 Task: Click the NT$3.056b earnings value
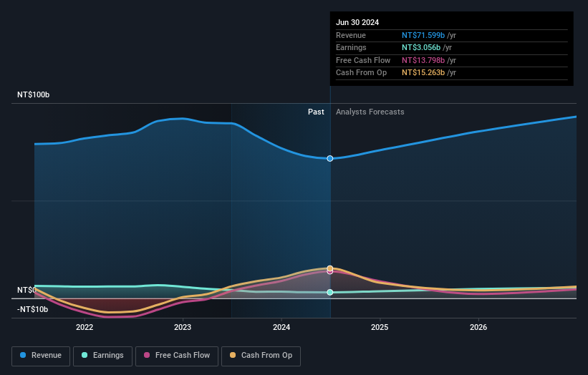[421, 47]
